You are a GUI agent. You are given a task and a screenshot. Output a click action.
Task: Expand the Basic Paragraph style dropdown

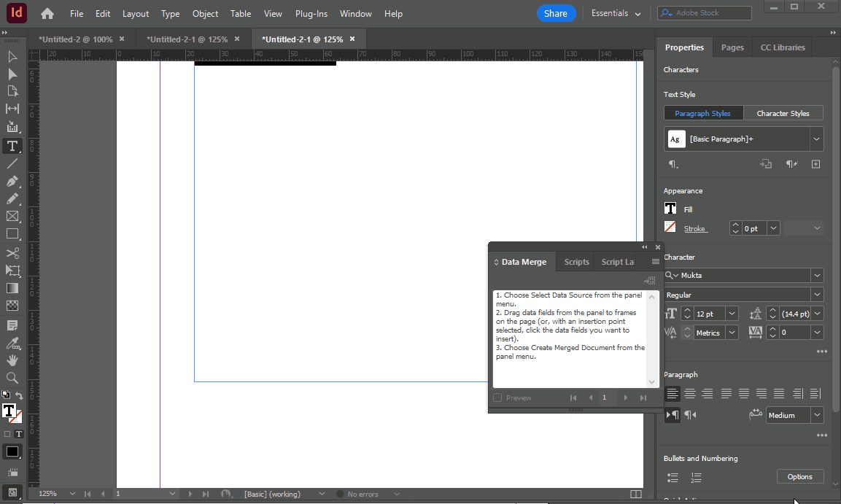[x=816, y=139]
